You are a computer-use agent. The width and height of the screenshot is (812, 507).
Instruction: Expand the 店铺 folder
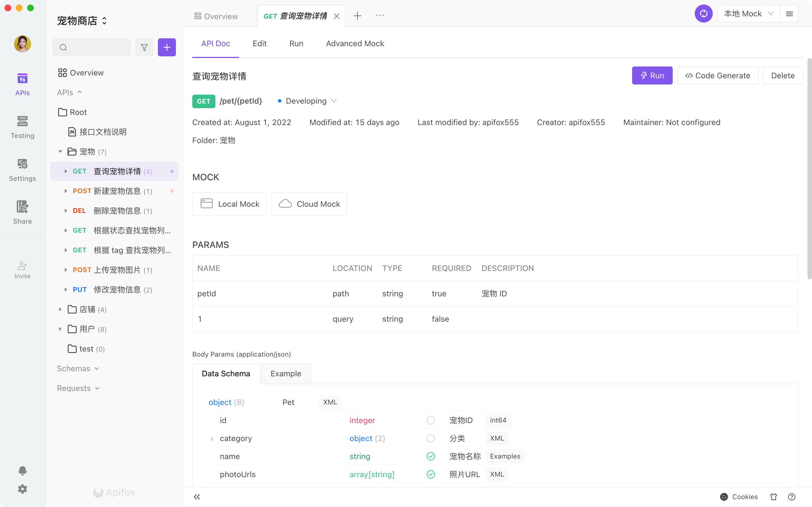coord(60,309)
